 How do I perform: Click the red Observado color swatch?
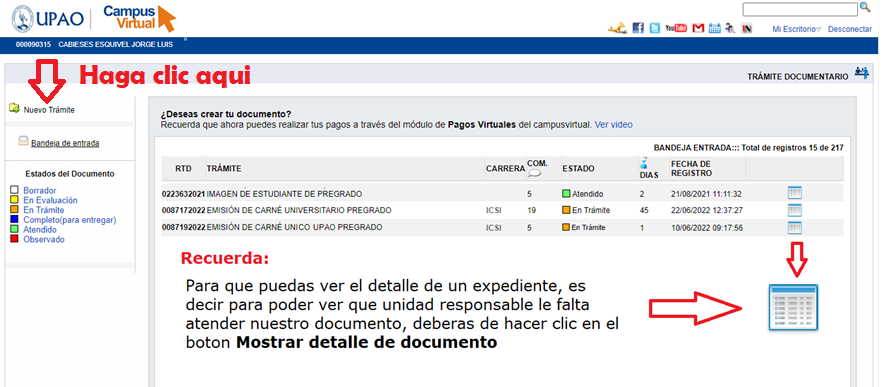(15, 239)
